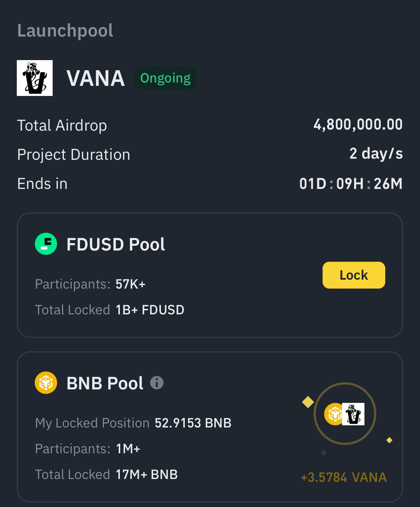Tap the VANA logo inside reward circle
Image resolution: width=420 pixels, height=507 pixels.
[x=353, y=414]
